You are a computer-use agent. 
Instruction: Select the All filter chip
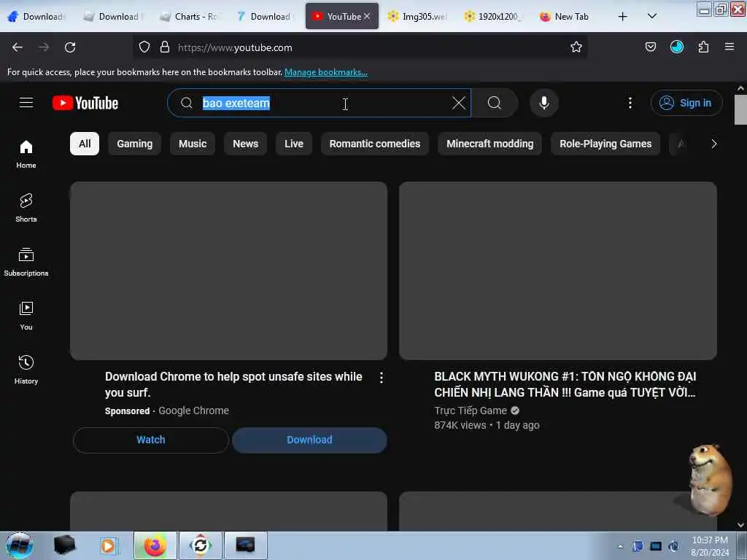tap(85, 144)
